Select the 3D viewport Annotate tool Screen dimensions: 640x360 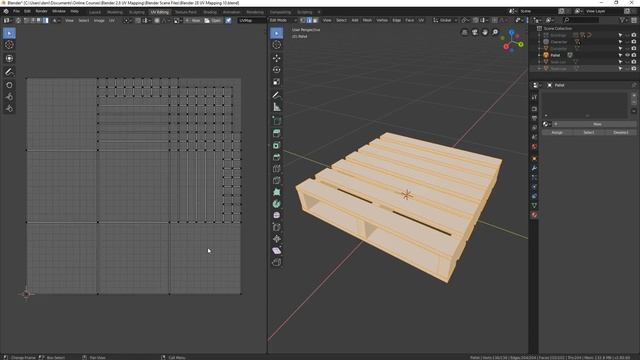pos(277,96)
